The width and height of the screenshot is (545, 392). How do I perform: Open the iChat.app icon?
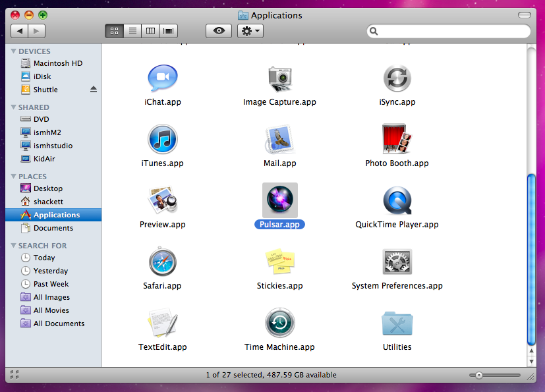(x=163, y=78)
